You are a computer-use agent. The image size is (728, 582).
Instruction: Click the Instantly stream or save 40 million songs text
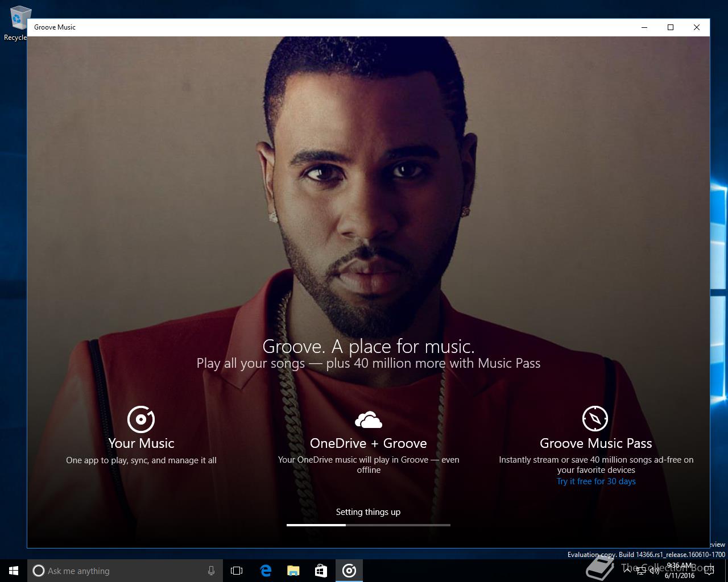coord(596,465)
